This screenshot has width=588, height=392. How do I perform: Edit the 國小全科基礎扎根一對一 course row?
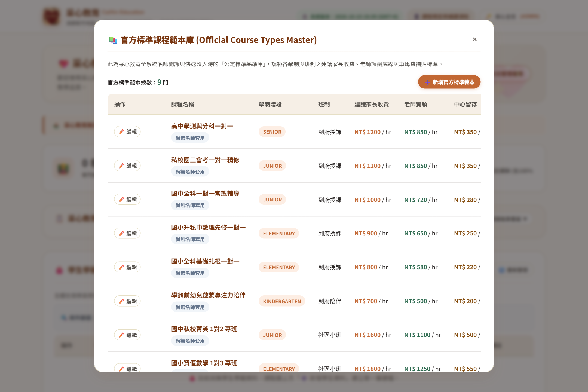click(127, 267)
